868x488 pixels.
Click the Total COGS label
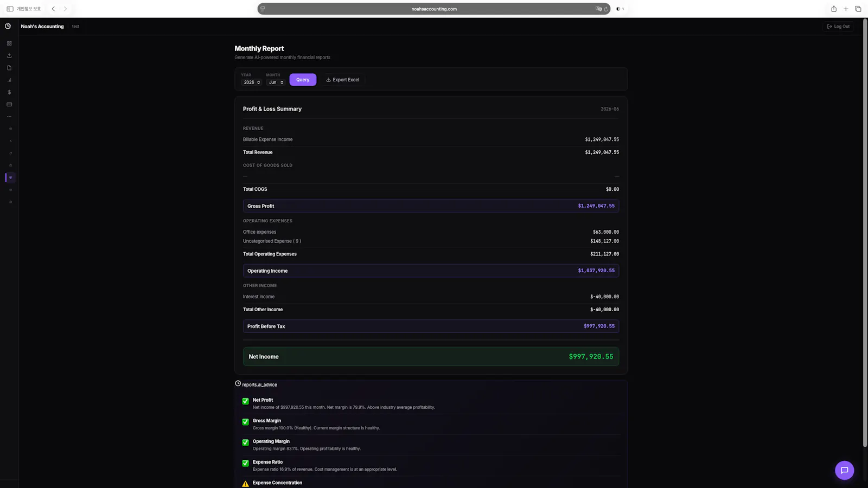[x=255, y=189]
